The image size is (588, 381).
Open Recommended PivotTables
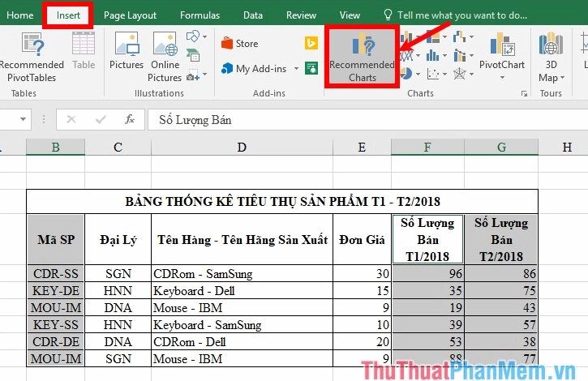pyautogui.click(x=32, y=57)
